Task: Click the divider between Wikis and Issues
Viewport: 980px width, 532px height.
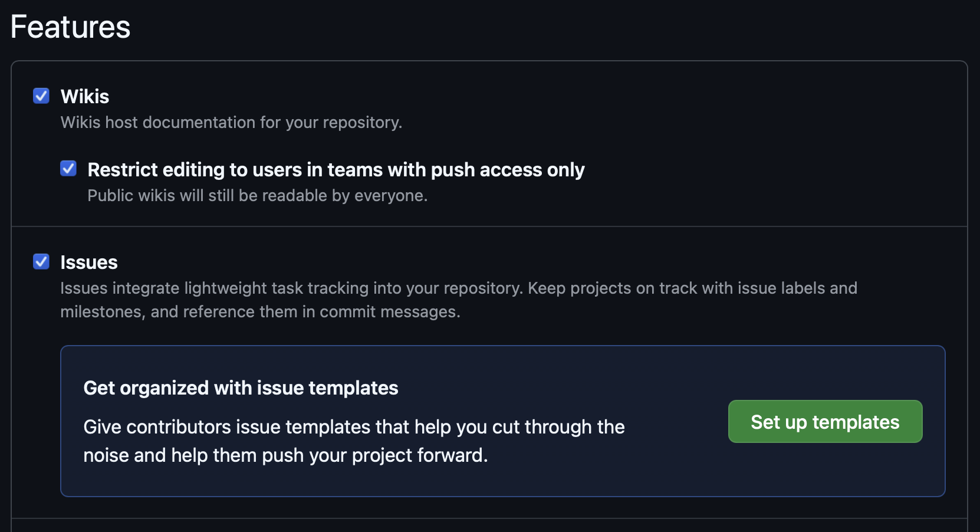Action: coord(489,225)
